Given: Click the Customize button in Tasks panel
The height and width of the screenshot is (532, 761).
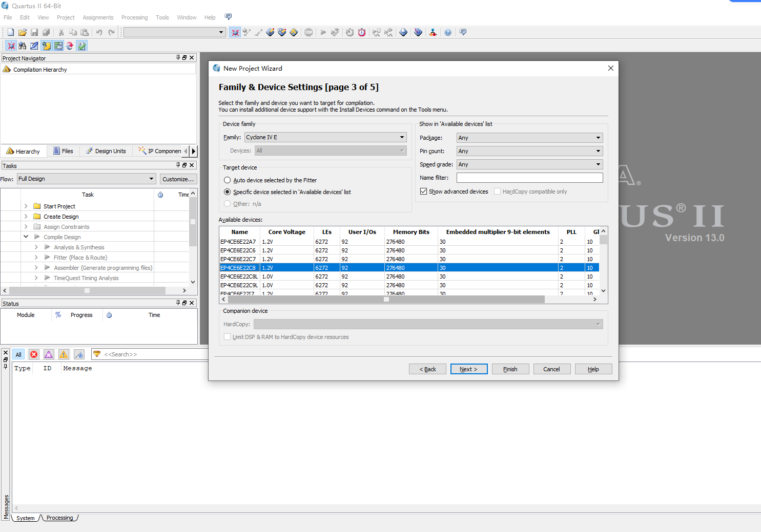Looking at the screenshot, I should point(178,179).
